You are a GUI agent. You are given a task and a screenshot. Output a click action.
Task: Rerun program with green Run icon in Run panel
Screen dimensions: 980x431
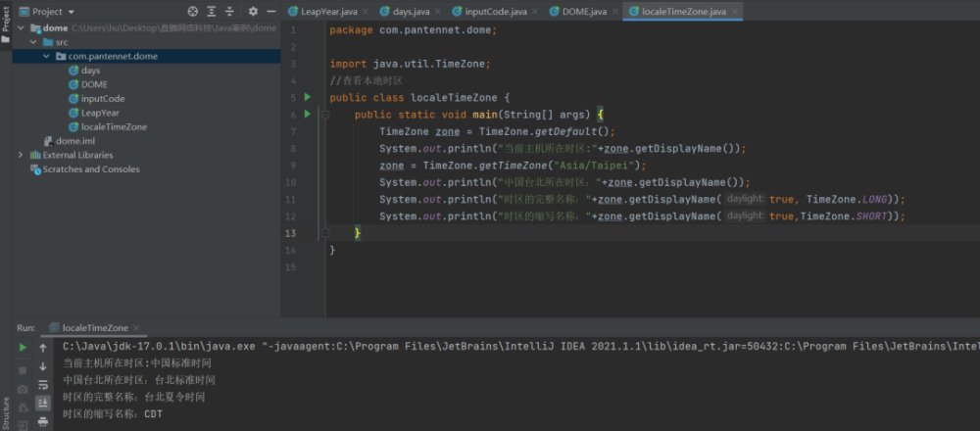[x=23, y=348]
